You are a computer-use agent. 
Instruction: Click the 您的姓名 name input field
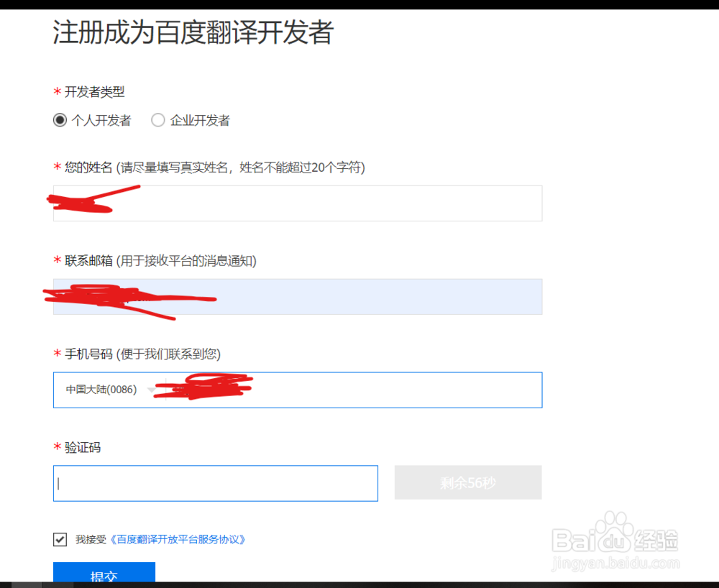click(298, 203)
